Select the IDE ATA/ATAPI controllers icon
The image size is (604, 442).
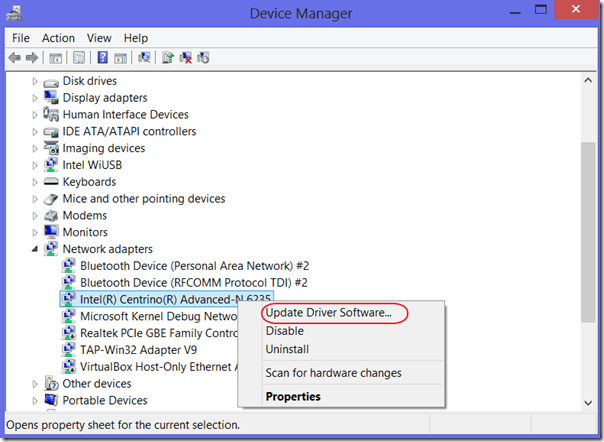point(51,132)
